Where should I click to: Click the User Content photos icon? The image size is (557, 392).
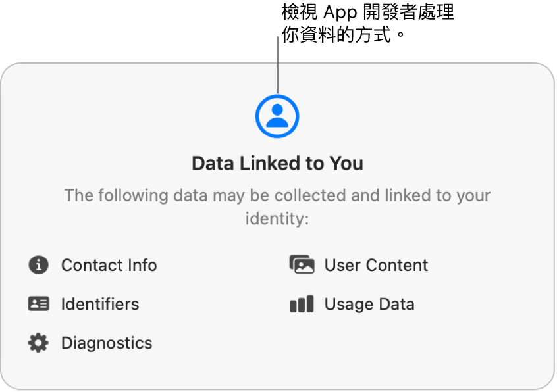coord(302,265)
